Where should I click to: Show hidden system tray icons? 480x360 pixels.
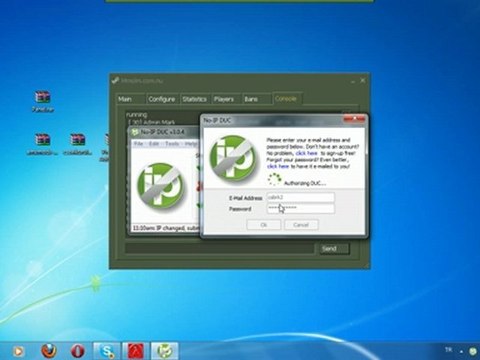pos(462,351)
